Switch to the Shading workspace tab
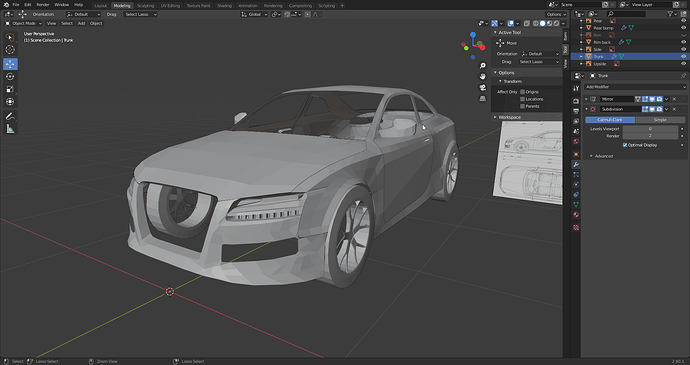Screen dimensions: 690x365 224,6
